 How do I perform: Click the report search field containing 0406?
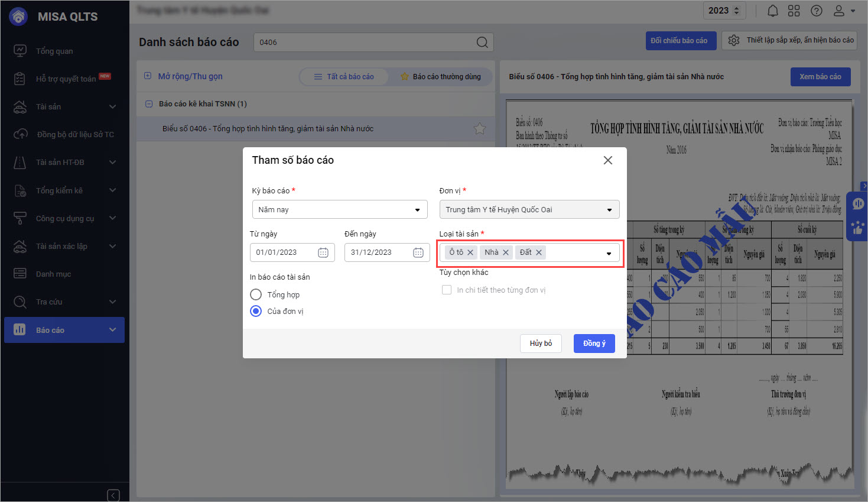click(x=373, y=42)
